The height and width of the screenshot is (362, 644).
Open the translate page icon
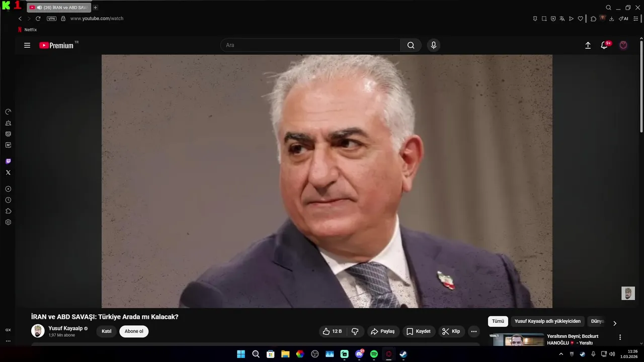(x=562, y=19)
